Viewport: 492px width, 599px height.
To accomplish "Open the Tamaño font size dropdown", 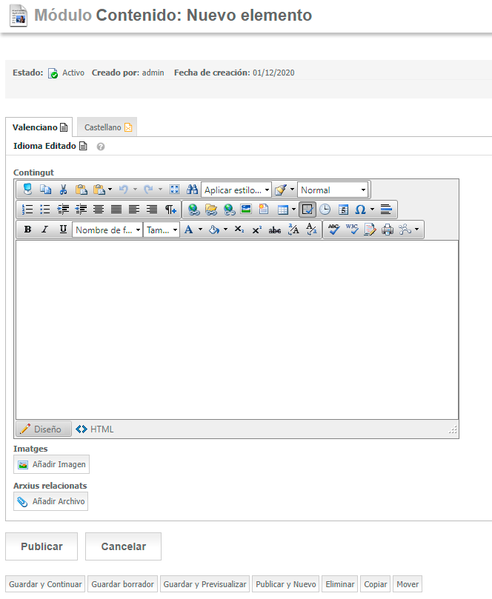I will point(161,230).
